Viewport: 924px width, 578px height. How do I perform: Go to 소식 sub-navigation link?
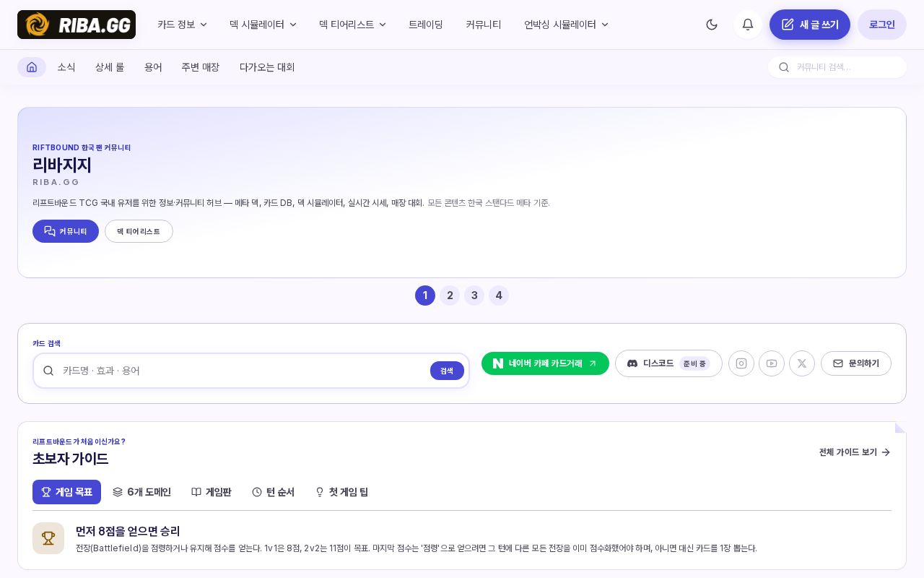66,67
